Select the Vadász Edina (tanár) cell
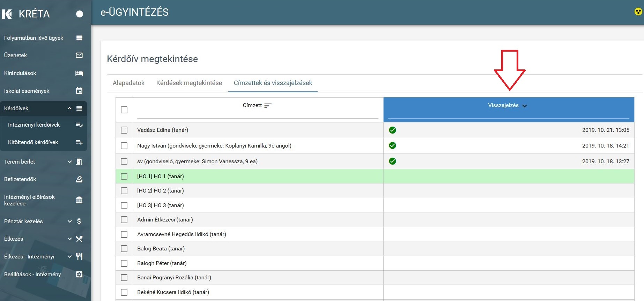Viewport: 644px width, 301px height. 258,130
